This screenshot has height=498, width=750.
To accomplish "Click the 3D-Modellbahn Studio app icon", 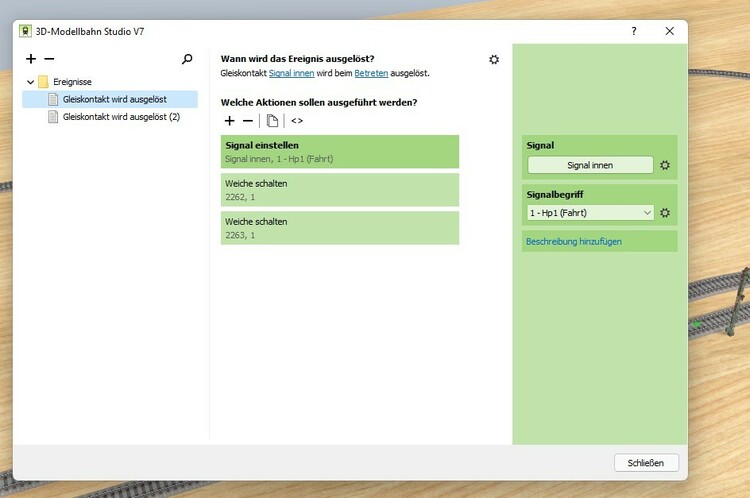I will point(25,32).
